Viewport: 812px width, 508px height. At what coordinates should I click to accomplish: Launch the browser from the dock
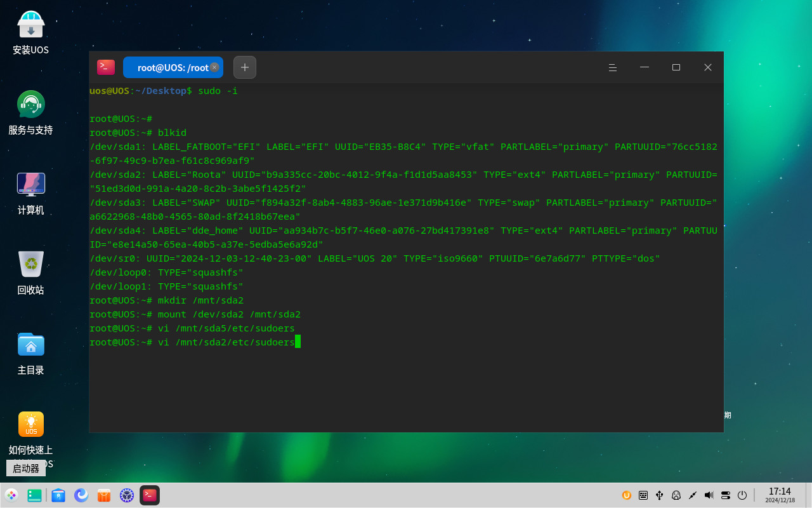click(x=81, y=495)
